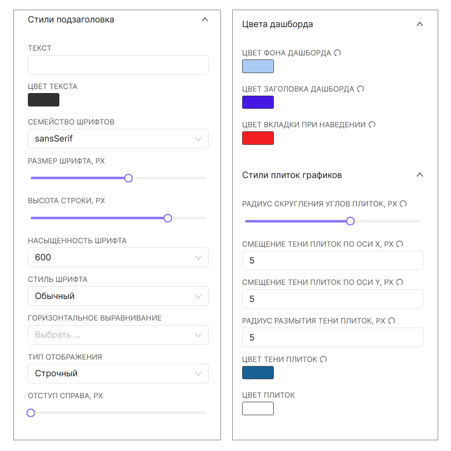Collapse the Стили плиток графиков section
The image size is (451, 451).
point(420,175)
